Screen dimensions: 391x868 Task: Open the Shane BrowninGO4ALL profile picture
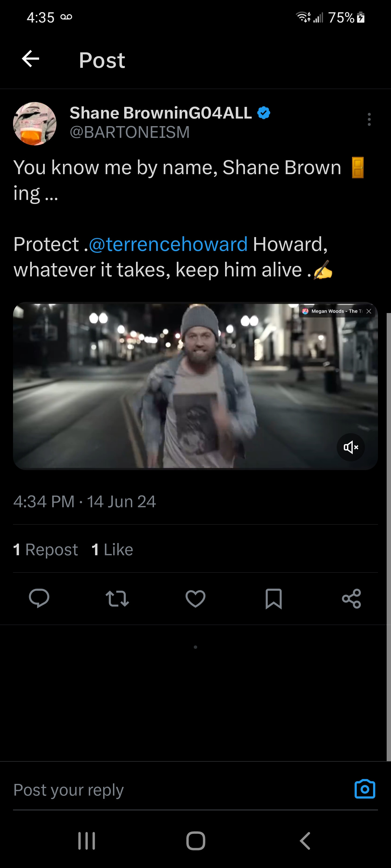[35, 124]
